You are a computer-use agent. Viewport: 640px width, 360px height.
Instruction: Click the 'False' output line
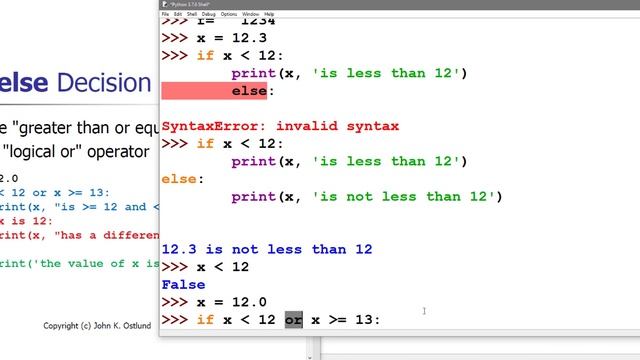[183, 284]
